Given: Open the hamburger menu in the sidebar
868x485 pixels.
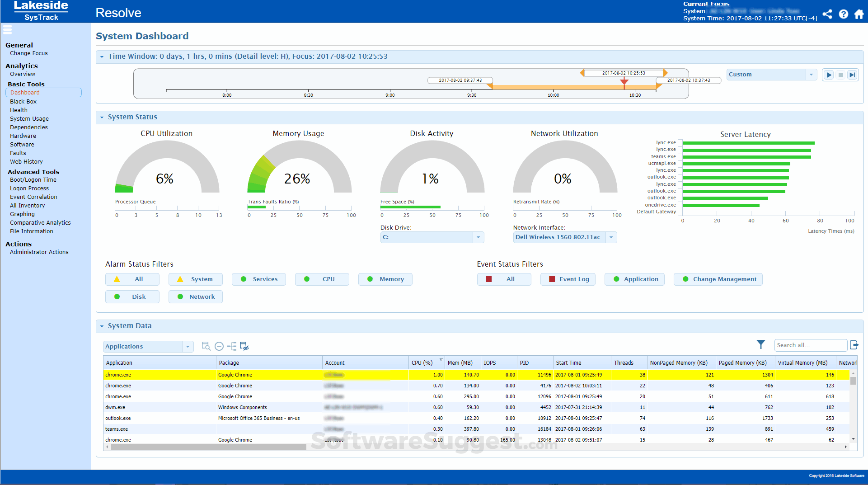Looking at the screenshot, I should click(7, 30).
